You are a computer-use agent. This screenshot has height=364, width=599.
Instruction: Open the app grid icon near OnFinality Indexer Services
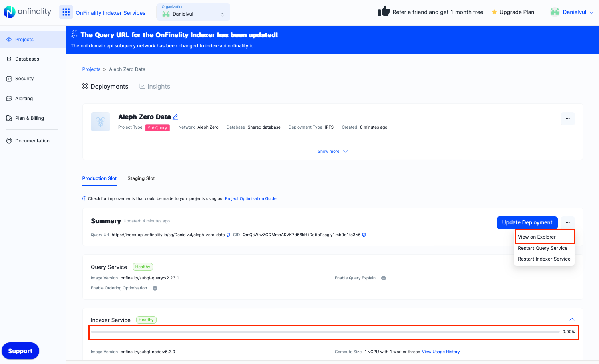tap(66, 12)
